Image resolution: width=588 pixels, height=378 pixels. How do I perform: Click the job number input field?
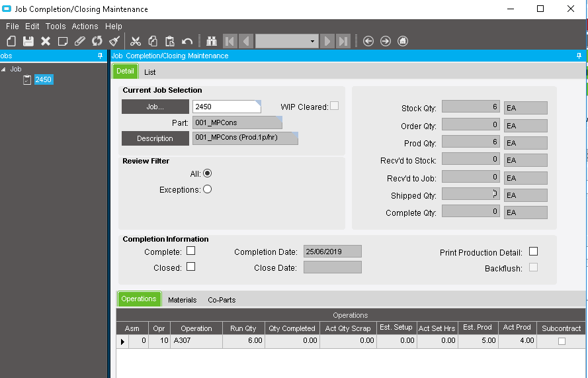(x=225, y=107)
